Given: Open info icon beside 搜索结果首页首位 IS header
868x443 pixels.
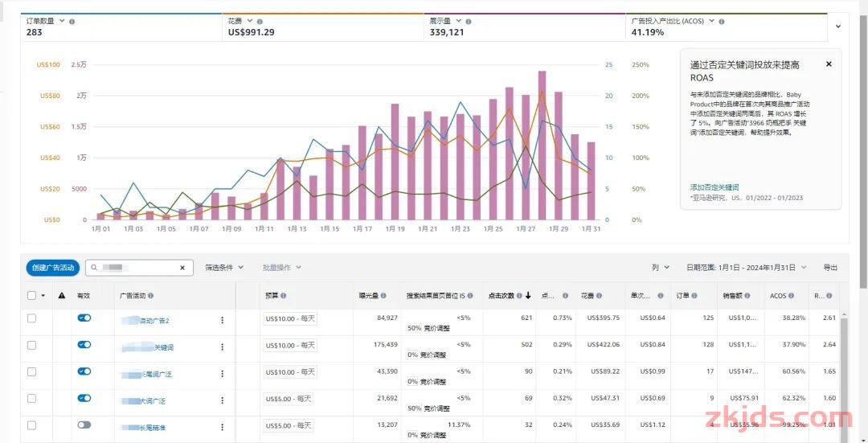Looking at the screenshot, I should click(470, 296).
